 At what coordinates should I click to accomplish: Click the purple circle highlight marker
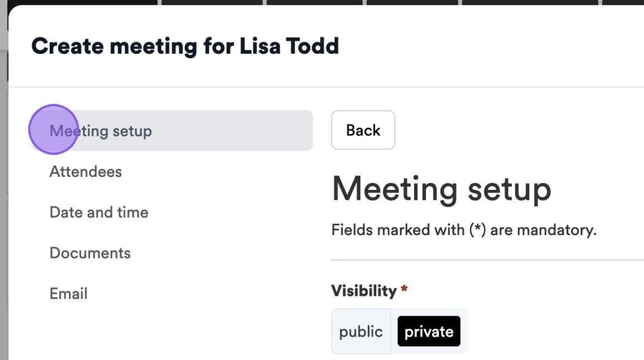tap(52, 129)
